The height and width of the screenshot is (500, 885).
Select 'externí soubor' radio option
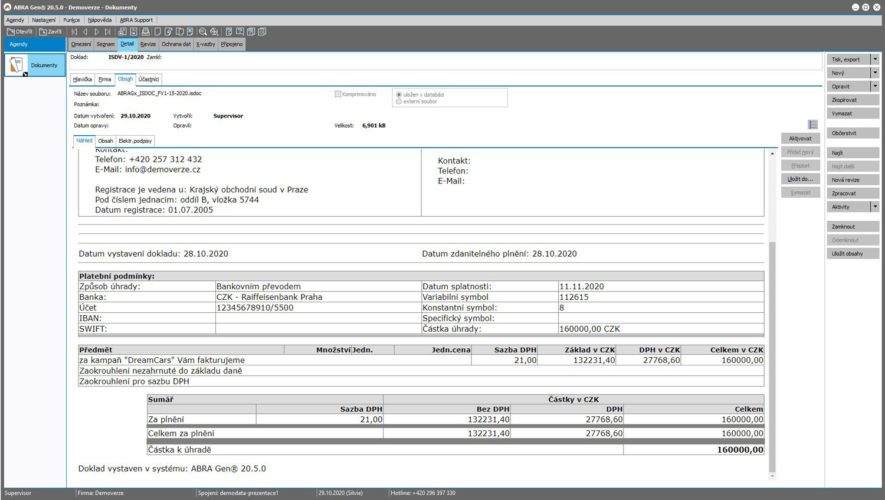pos(399,101)
